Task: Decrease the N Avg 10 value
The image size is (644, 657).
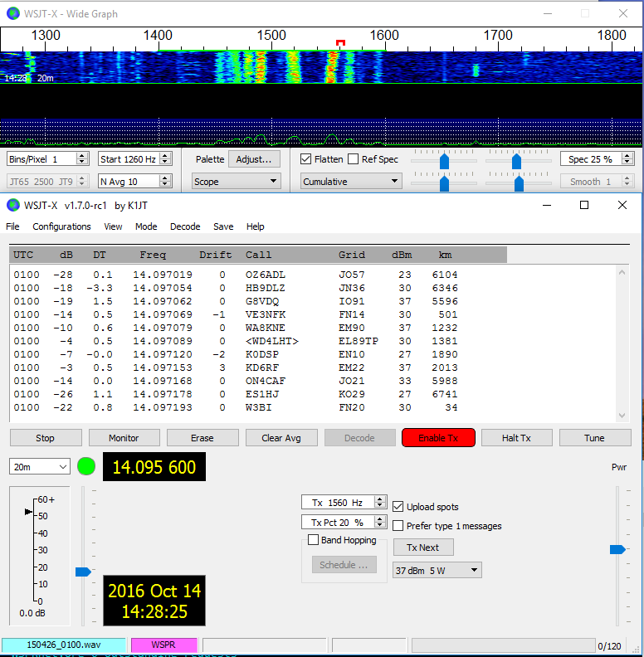Action: pyautogui.click(x=165, y=185)
